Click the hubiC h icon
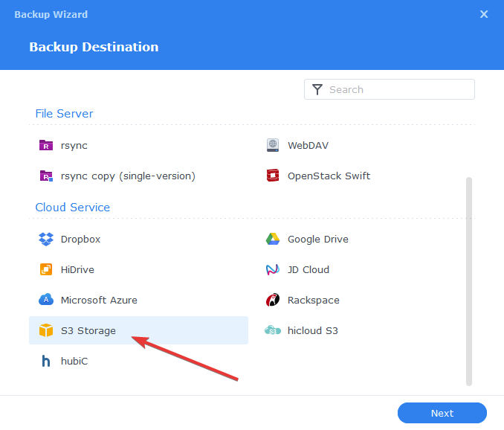Screen dimensions: 504x430 point(46,361)
